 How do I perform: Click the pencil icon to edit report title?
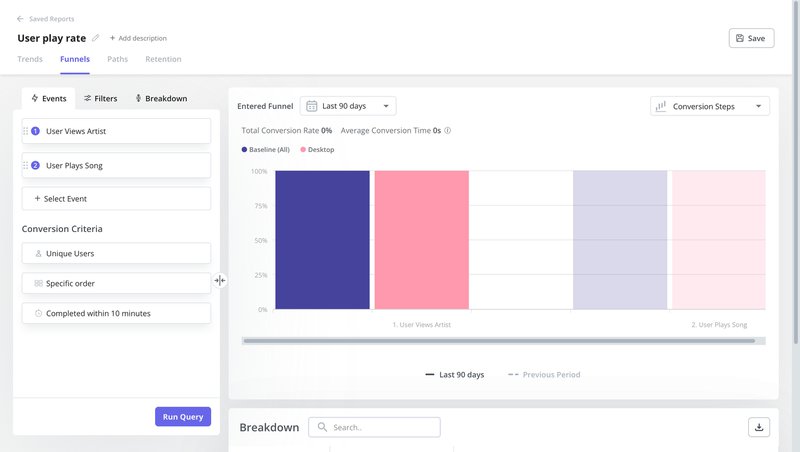tap(96, 38)
